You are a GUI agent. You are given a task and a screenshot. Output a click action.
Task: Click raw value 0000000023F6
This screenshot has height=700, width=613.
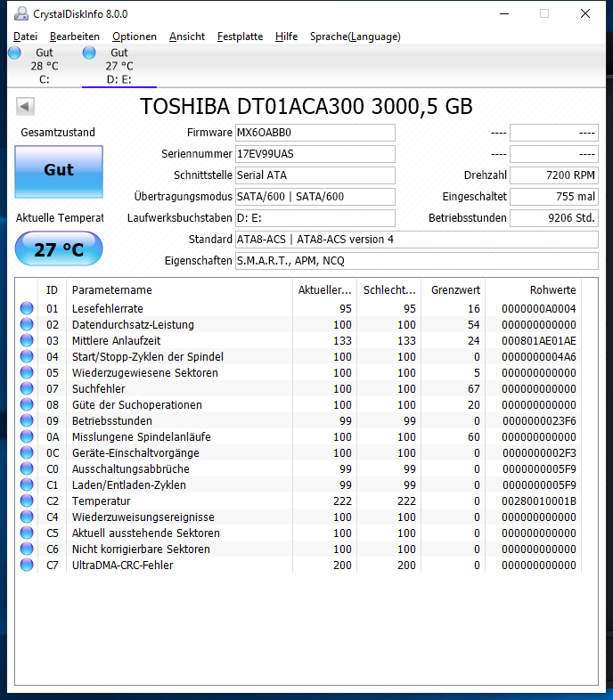click(539, 421)
